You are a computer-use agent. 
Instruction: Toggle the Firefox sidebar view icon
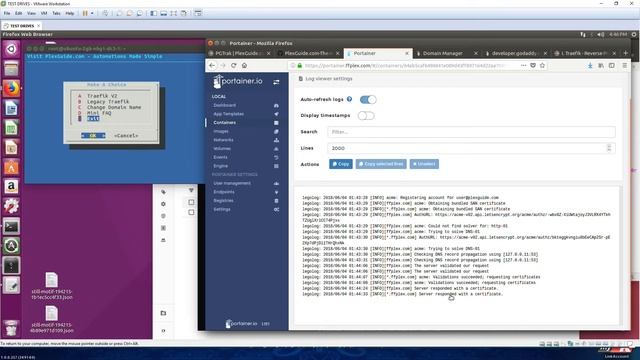[612, 65]
